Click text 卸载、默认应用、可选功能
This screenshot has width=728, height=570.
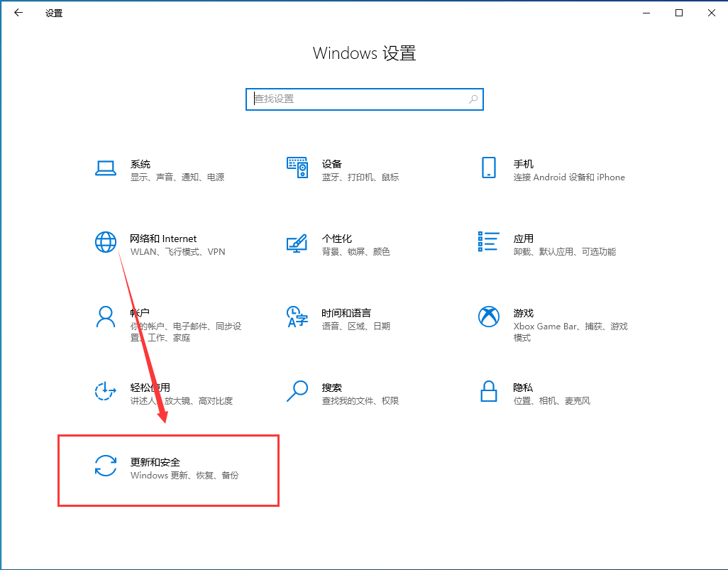tap(565, 252)
